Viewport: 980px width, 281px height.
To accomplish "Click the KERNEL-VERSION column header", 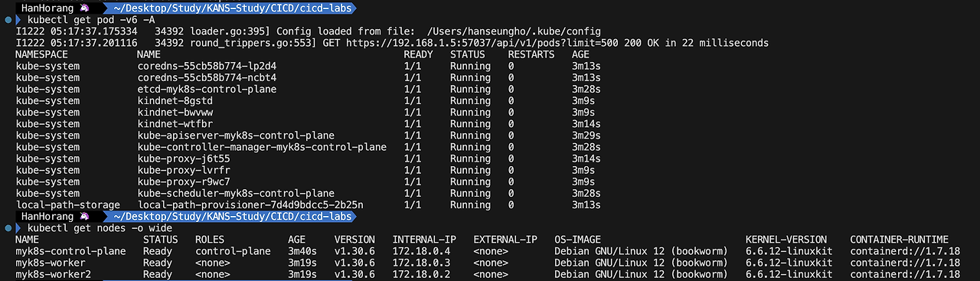I will (x=786, y=240).
